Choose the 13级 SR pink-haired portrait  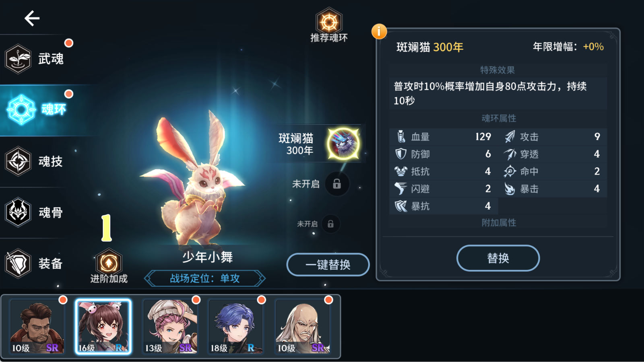click(171, 327)
